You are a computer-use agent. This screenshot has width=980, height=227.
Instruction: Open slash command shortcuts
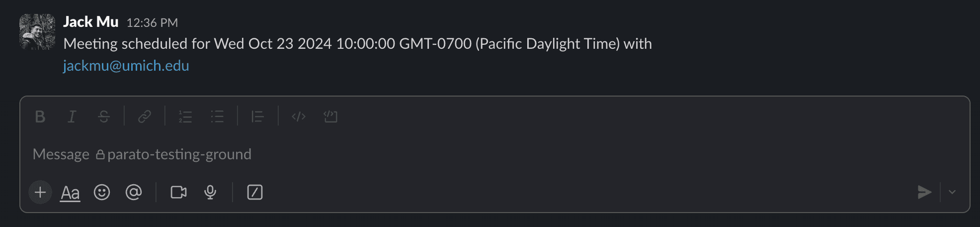coord(255,192)
